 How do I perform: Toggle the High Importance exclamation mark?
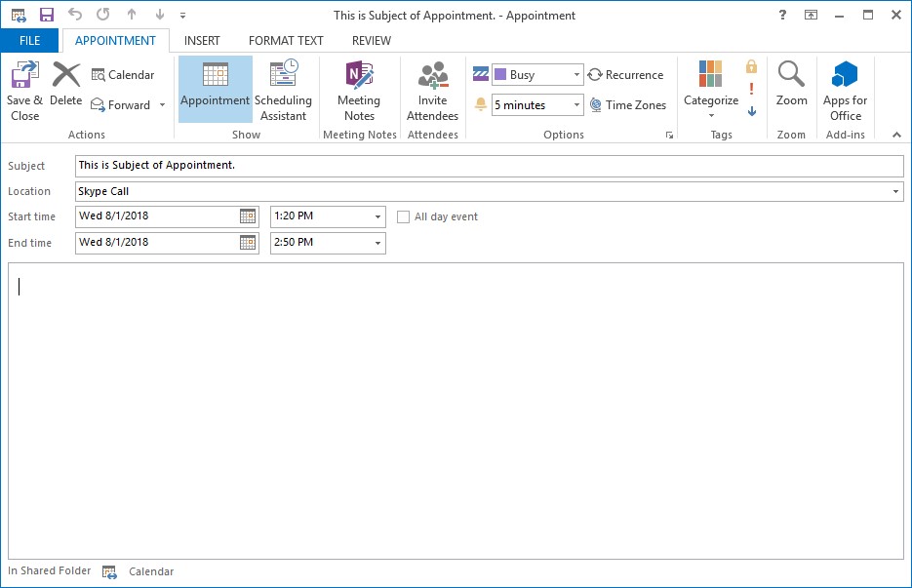click(751, 89)
